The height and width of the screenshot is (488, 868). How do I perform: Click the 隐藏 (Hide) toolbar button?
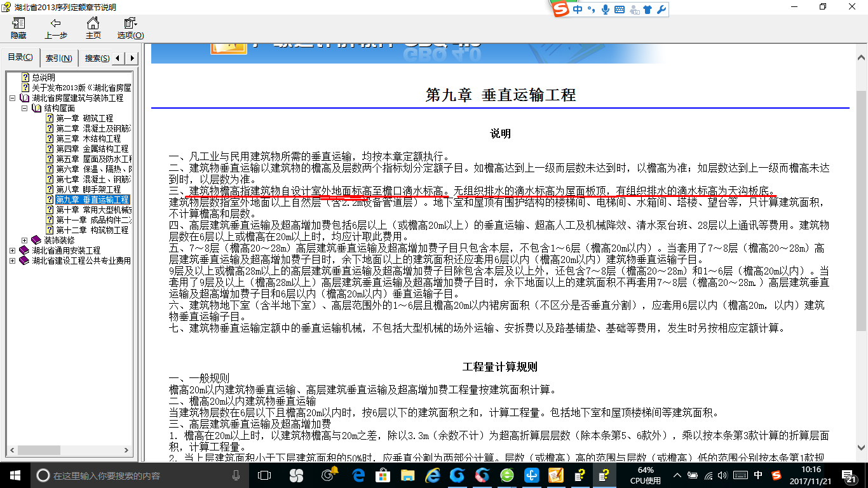coord(18,29)
